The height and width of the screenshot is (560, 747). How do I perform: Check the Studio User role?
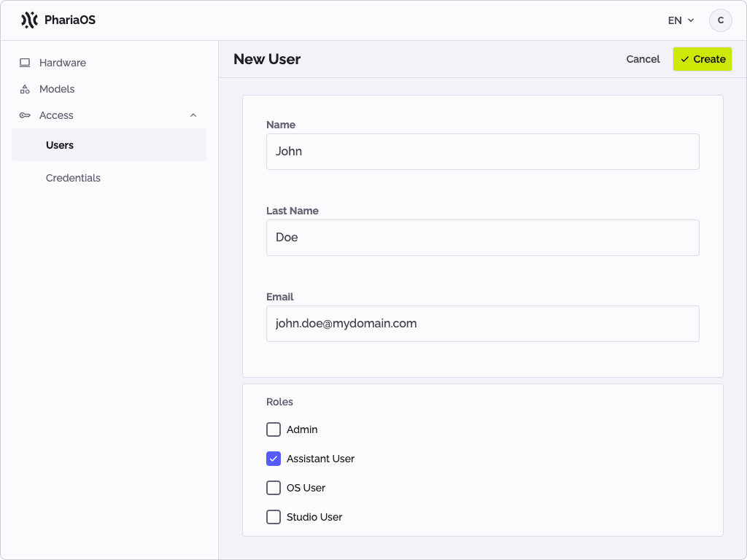click(x=273, y=517)
